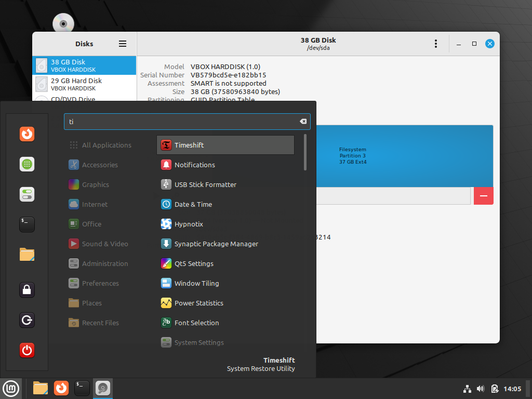Screen dimensions: 532x399
Task: Open Window Tiling preferences
Action: pyautogui.click(x=225, y=283)
